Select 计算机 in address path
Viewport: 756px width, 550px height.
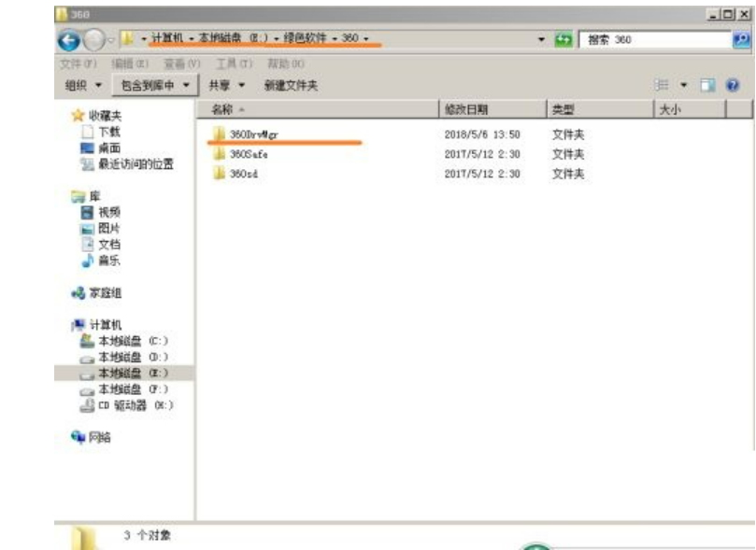pyautogui.click(x=167, y=37)
